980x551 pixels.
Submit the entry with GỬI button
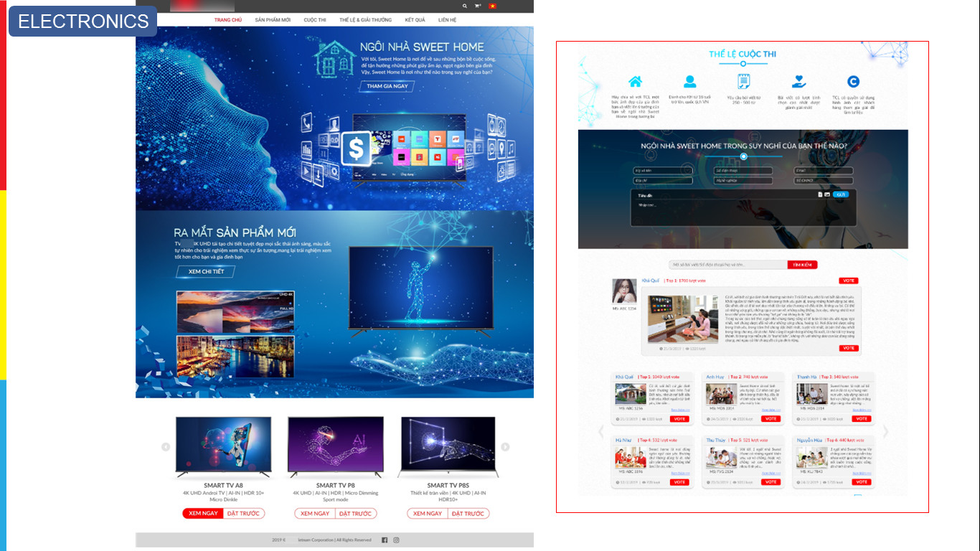pos(841,194)
